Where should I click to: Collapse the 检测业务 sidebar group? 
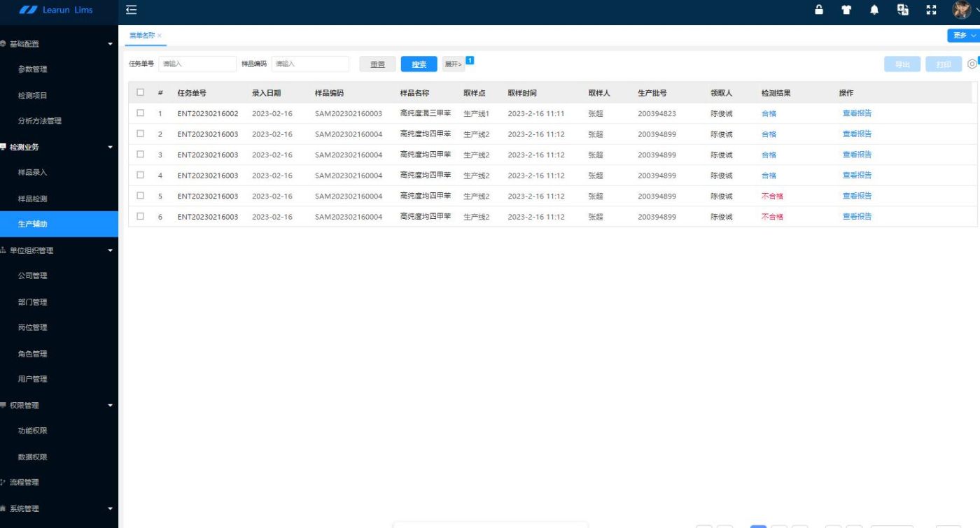click(x=110, y=147)
